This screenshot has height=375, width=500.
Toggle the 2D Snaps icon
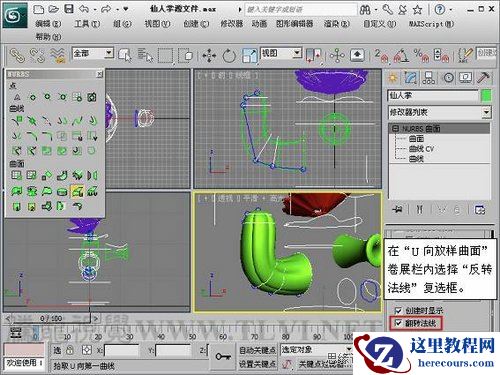(382, 56)
